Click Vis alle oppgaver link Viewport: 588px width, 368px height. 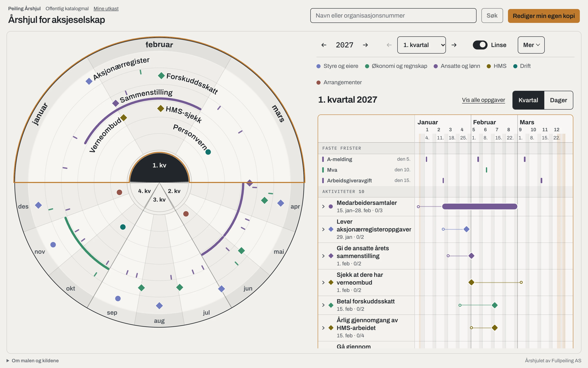(x=483, y=100)
